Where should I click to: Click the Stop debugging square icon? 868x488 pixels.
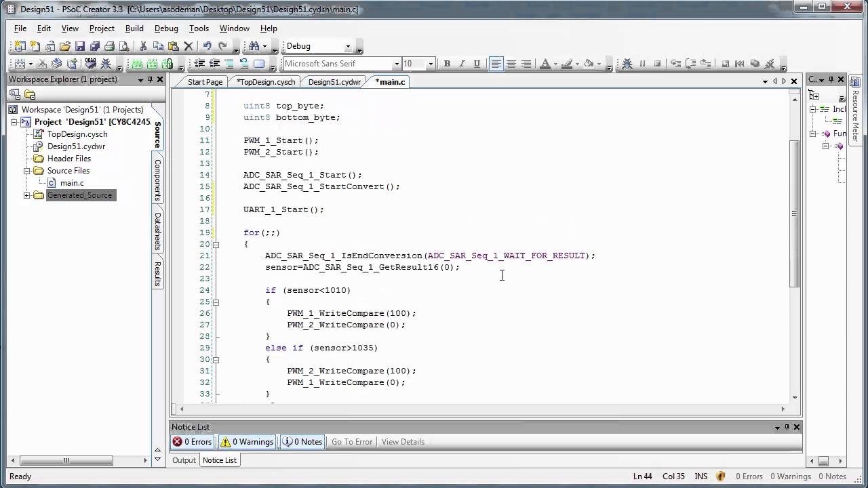657,64
